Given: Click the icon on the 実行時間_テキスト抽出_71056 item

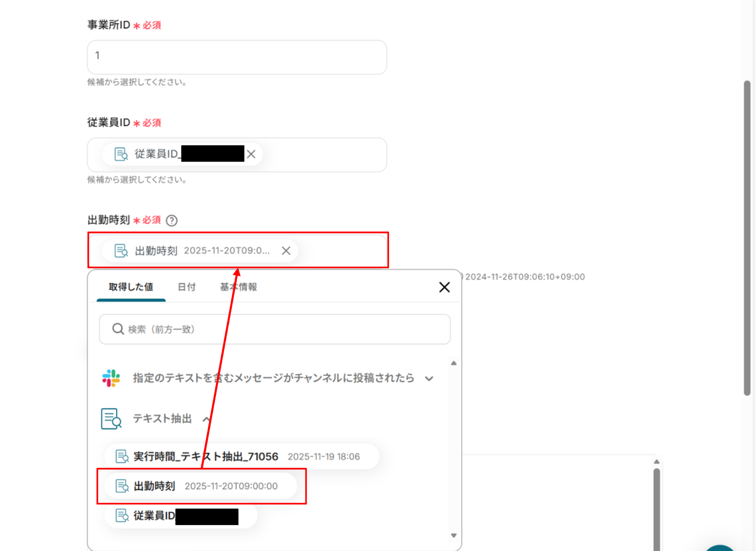Looking at the screenshot, I should click(x=122, y=456).
